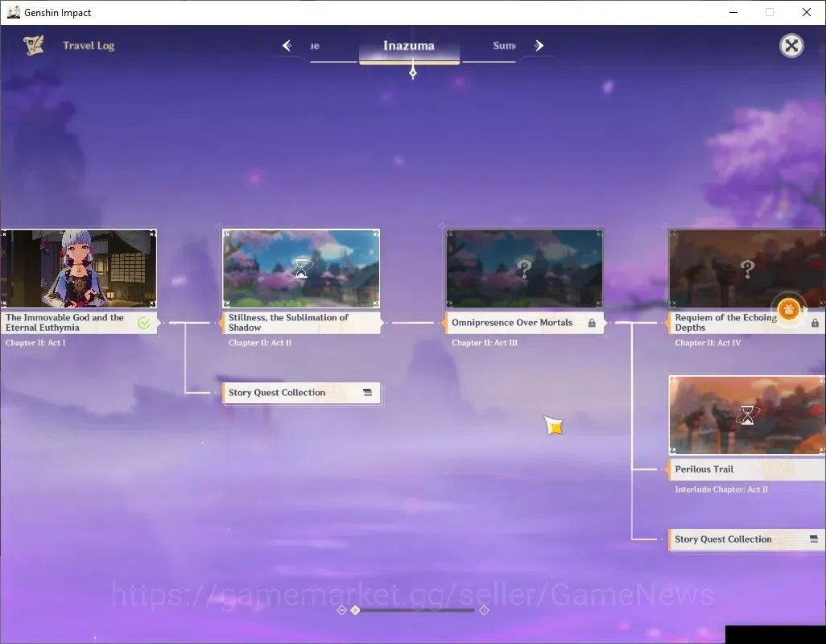The height and width of the screenshot is (644, 826).
Task: Click Interlude Chapter: Act II text
Action: [x=721, y=489]
